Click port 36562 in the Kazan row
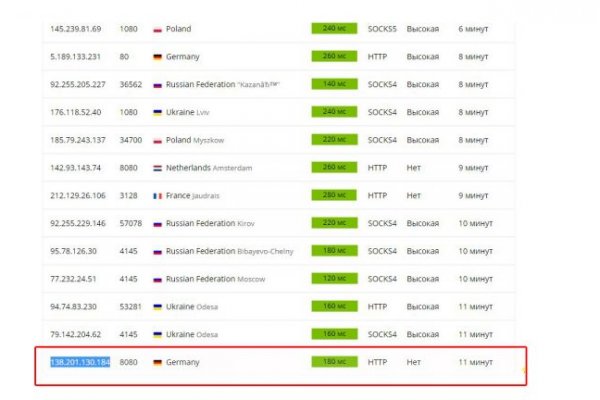 point(130,85)
